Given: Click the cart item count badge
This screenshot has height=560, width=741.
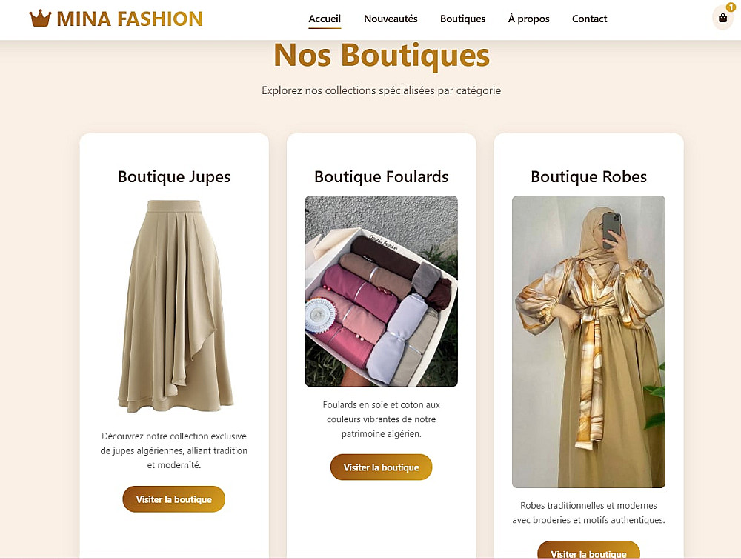Looking at the screenshot, I should pos(731,7).
